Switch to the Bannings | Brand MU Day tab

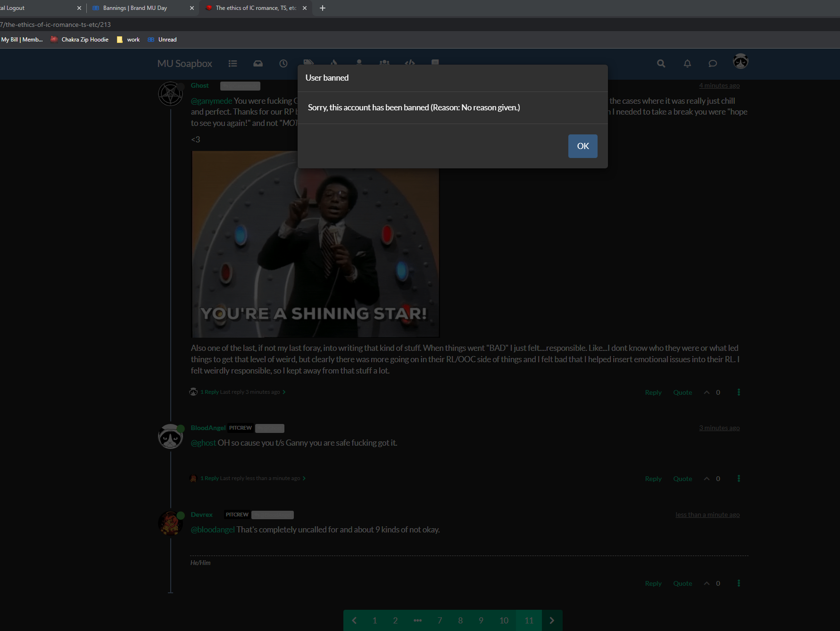135,8
